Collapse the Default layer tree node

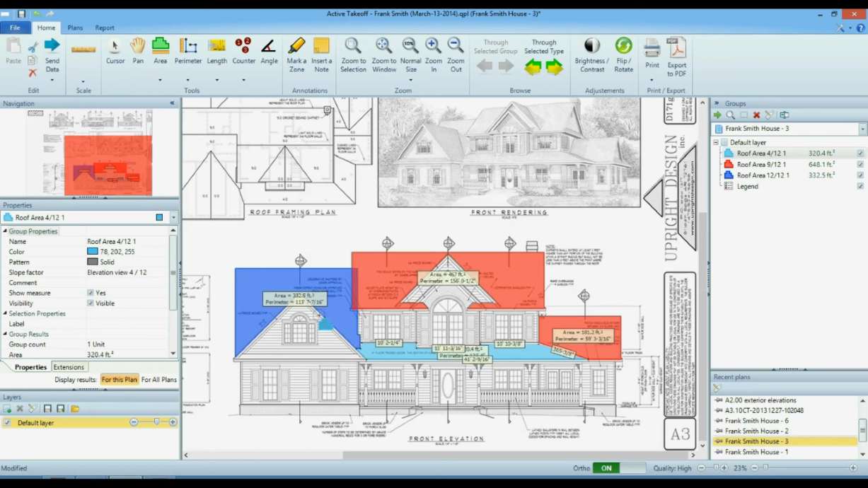point(716,142)
